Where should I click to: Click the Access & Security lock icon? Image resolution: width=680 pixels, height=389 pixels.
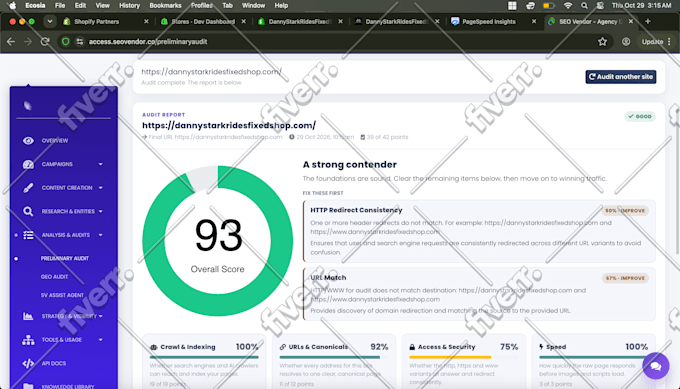(x=412, y=347)
